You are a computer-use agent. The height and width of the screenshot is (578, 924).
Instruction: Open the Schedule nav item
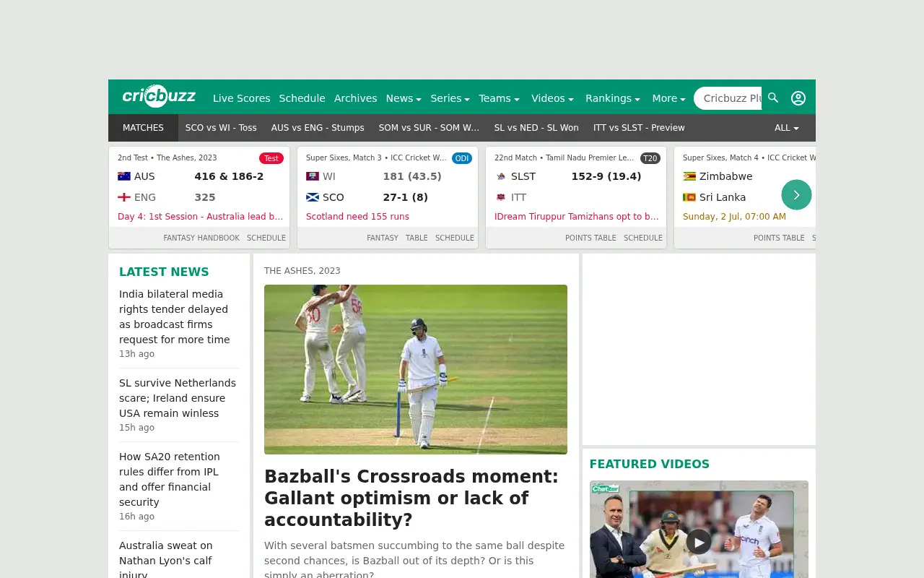click(302, 98)
